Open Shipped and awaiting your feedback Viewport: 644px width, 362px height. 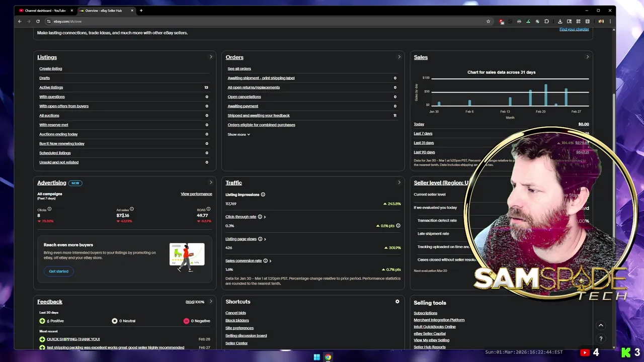point(259,116)
